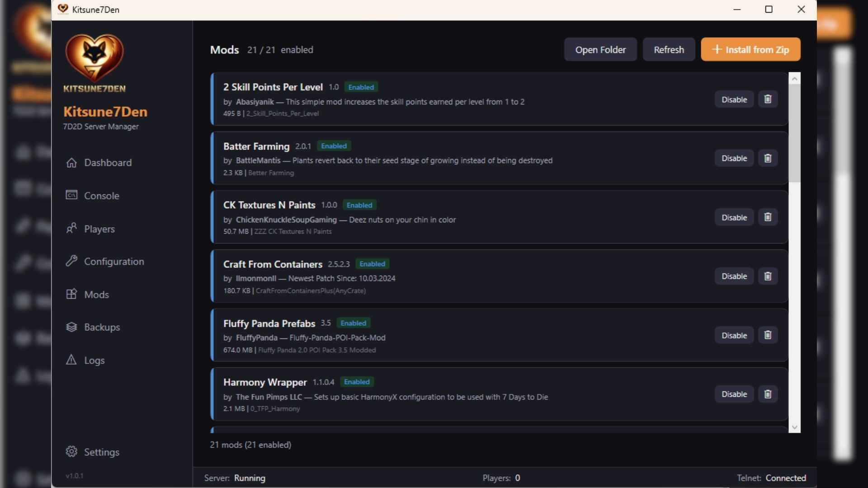
Task: Click trash icon next to Craft From Containers
Action: coord(768,276)
